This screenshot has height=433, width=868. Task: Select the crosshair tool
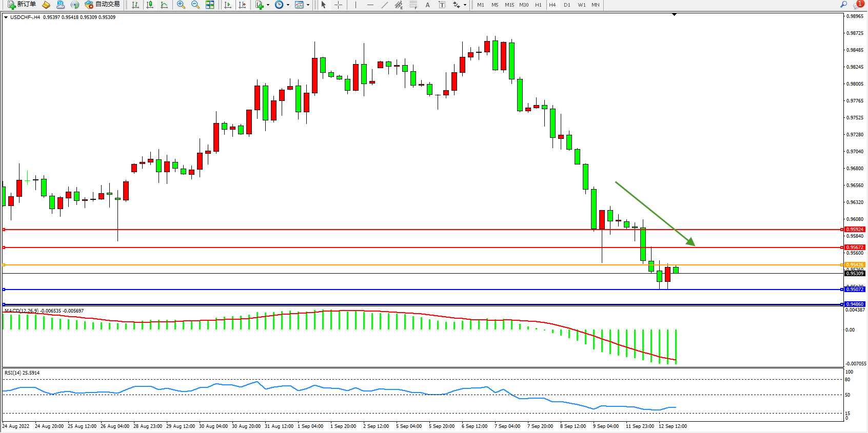pos(339,5)
